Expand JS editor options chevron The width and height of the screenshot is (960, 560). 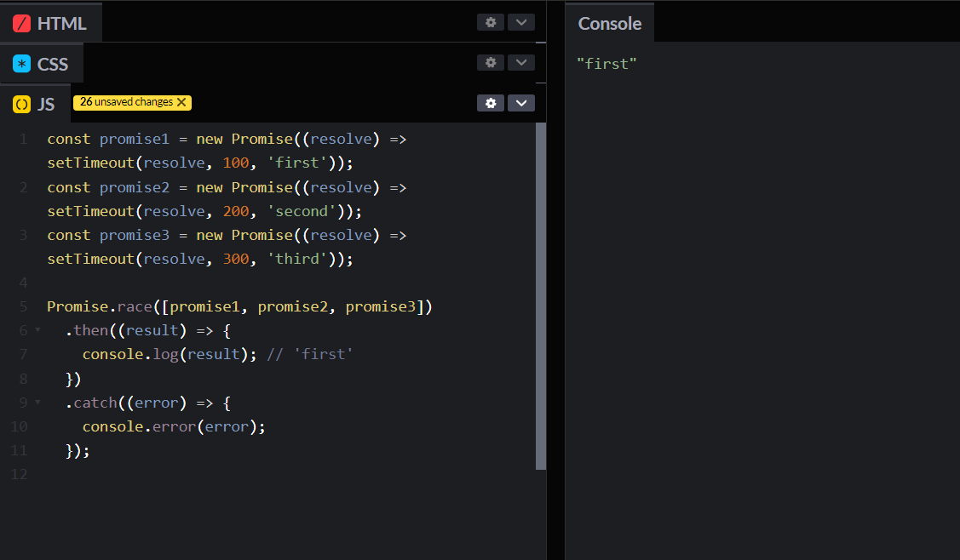[x=521, y=103]
